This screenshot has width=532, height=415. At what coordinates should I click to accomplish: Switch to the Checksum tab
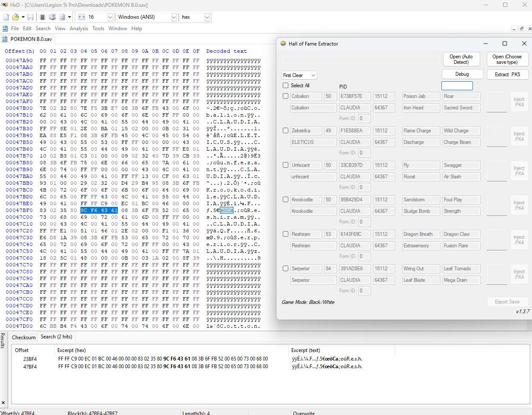(24, 337)
